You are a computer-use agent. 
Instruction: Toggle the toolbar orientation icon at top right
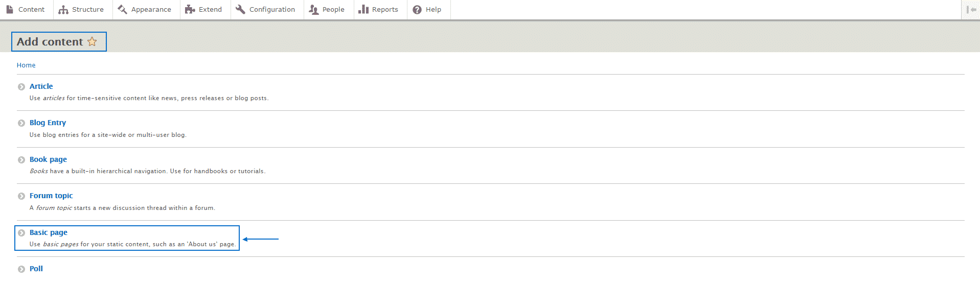tap(971, 10)
